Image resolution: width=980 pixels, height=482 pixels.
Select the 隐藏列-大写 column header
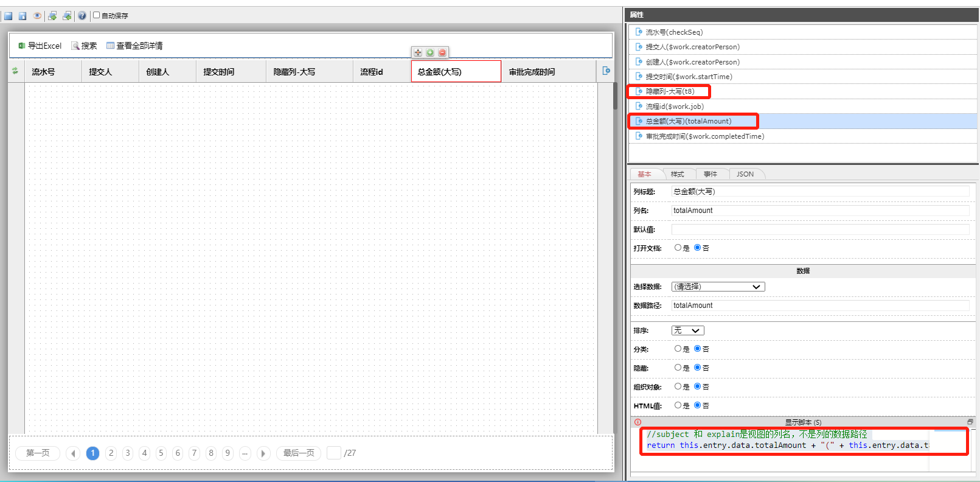(310, 71)
